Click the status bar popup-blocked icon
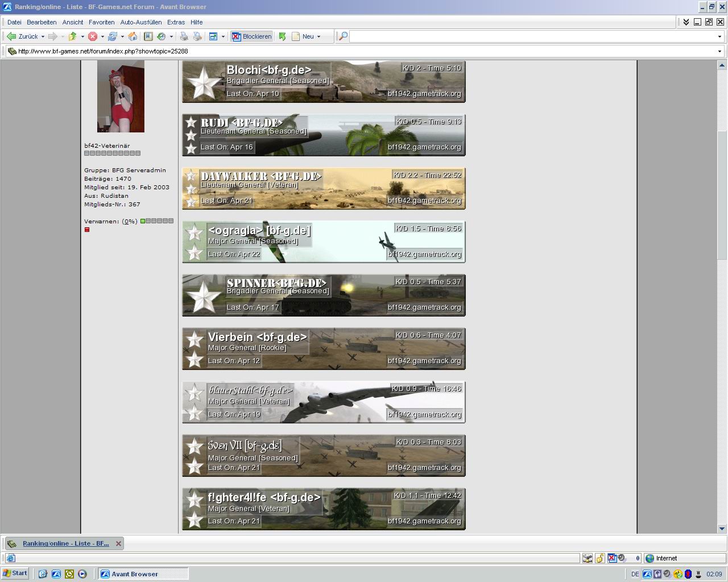 [x=613, y=558]
